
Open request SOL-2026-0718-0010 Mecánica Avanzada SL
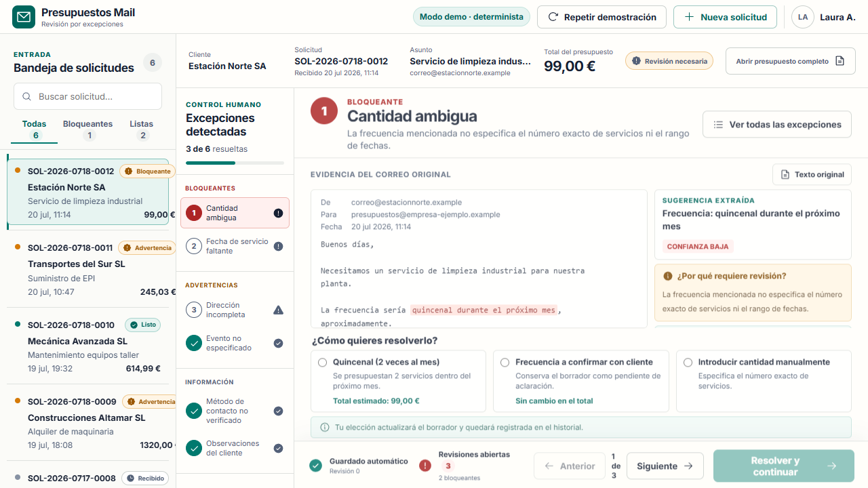(x=88, y=346)
